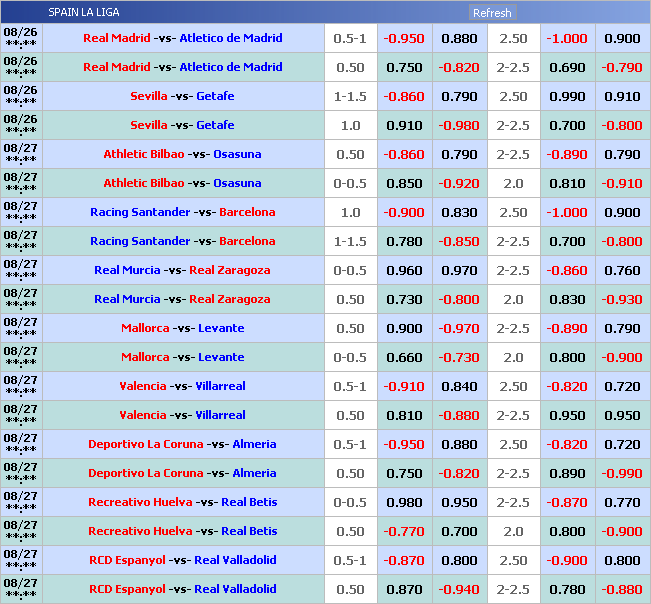Select the 0.660 odds for Mallorca vs Levante
This screenshot has height=604, width=651.
(405, 357)
